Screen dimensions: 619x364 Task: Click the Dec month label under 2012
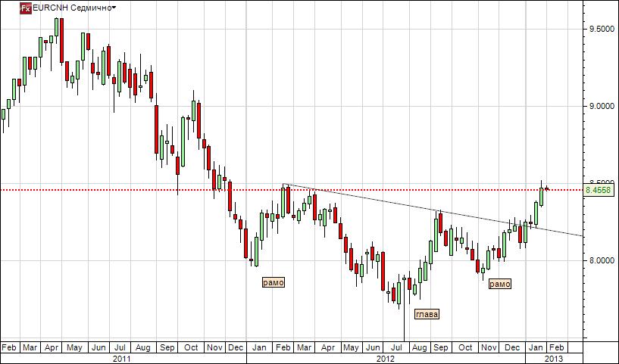click(512, 347)
